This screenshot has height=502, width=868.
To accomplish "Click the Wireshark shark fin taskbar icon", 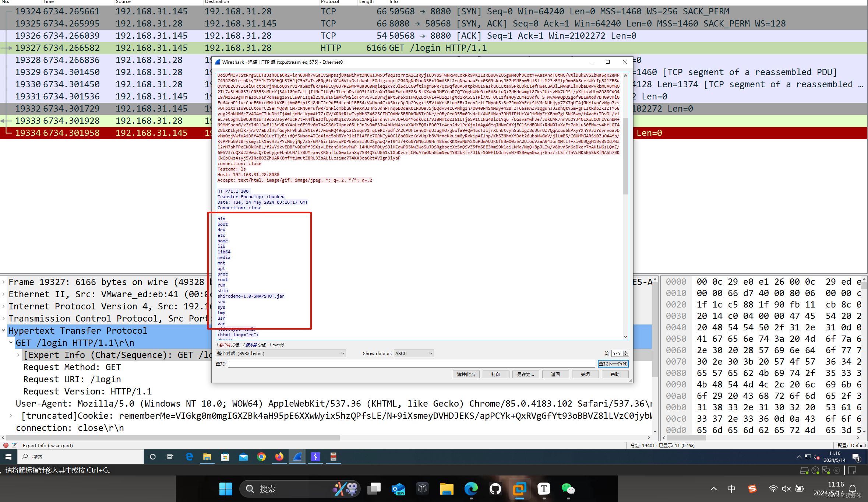I will [x=297, y=457].
